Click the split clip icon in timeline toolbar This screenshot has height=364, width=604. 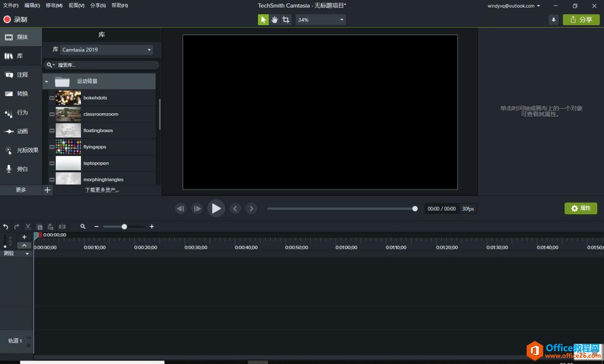(x=62, y=226)
